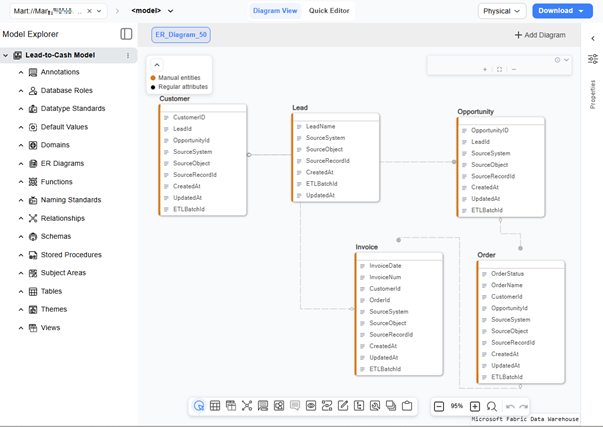Image resolution: width=603 pixels, height=427 pixels.
Task: Click LeadName attribute in Lead table
Action: (320, 126)
